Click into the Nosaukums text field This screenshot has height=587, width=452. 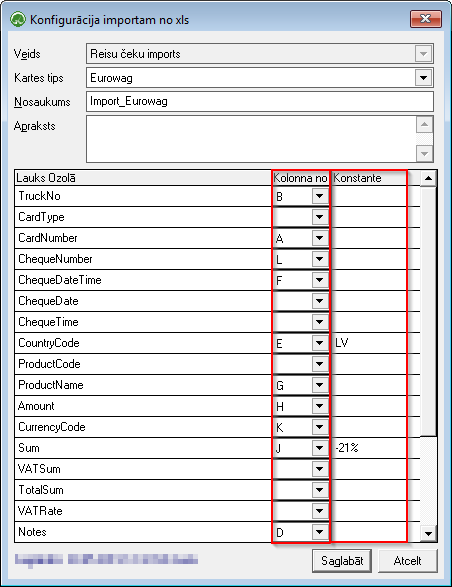coord(260,101)
